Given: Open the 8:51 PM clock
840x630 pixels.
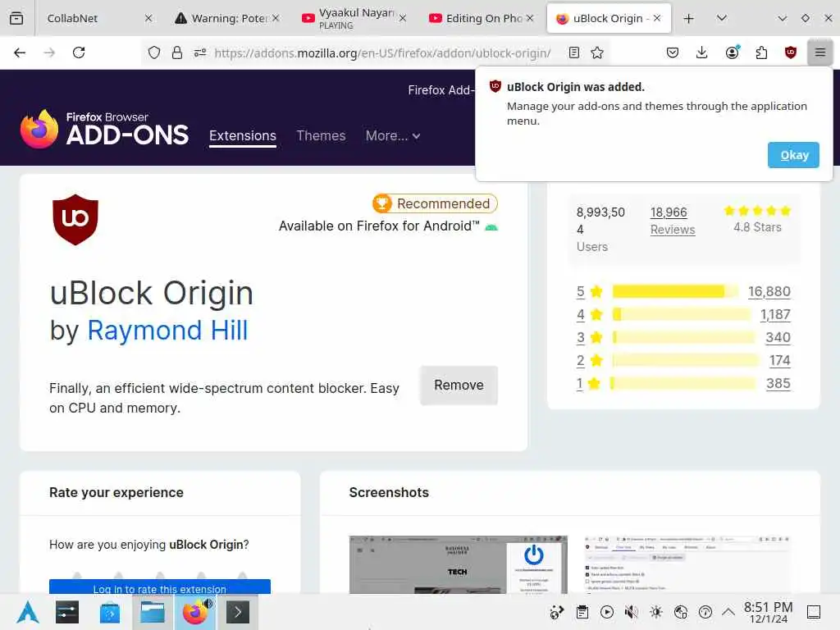Looking at the screenshot, I should tap(768, 612).
